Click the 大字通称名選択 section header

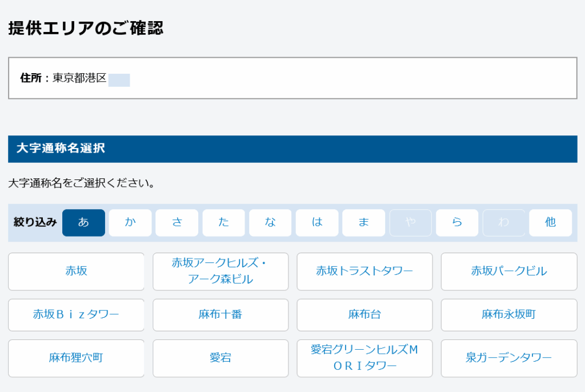292,149
